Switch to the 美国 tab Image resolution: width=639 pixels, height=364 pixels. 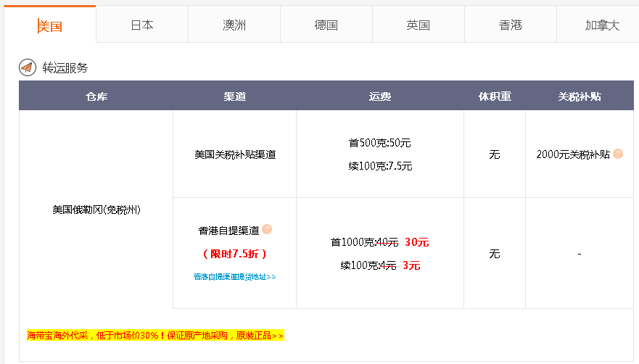point(50,25)
